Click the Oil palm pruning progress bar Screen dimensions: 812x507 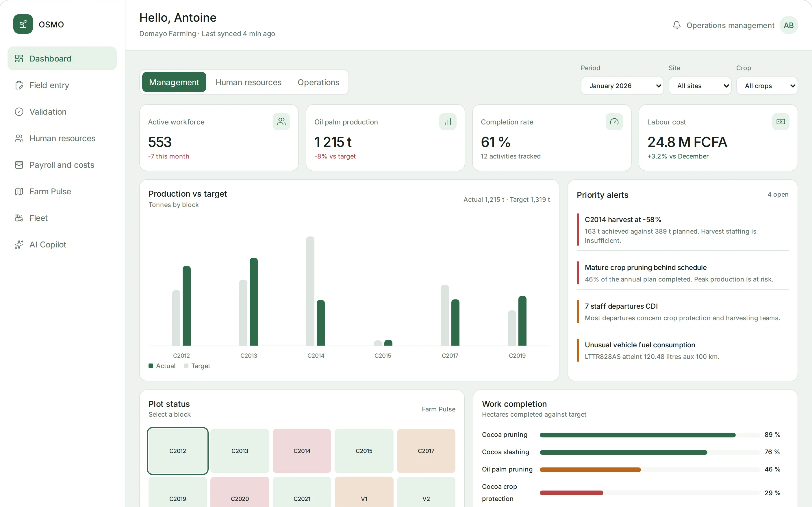(650, 469)
